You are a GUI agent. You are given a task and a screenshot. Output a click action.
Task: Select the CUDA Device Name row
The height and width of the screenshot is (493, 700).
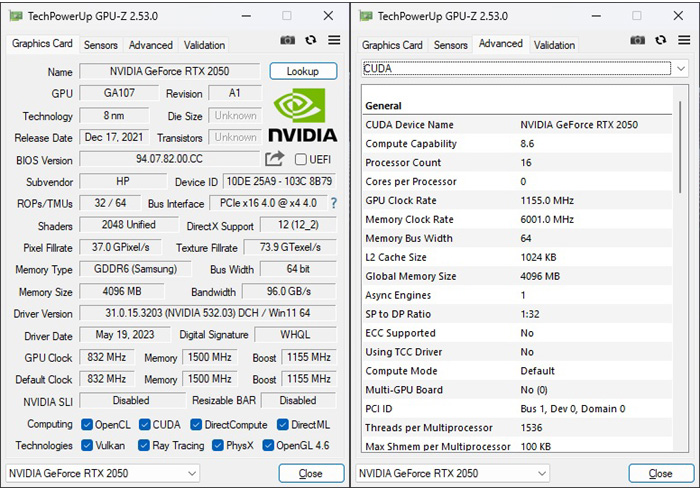[518, 125]
